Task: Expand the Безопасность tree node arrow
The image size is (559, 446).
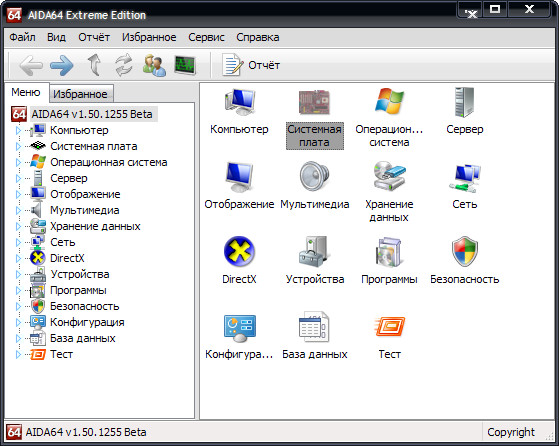Action: pos(18,307)
